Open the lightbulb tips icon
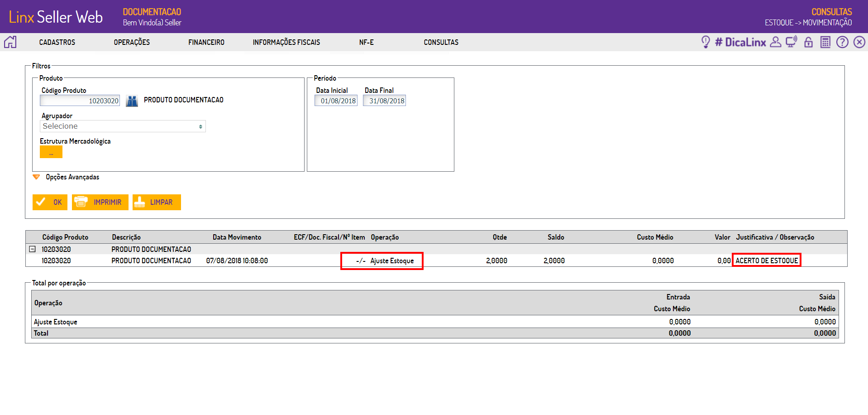The height and width of the screenshot is (415, 868). pyautogui.click(x=706, y=42)
